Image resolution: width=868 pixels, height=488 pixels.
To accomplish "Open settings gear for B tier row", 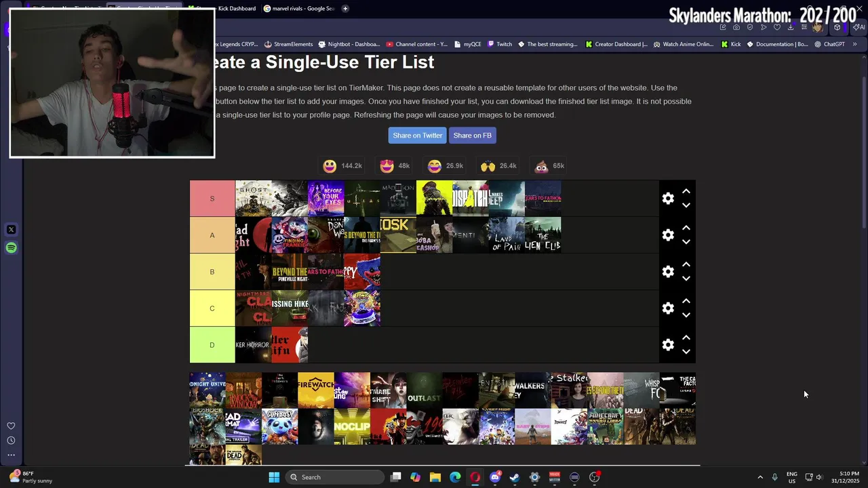I will pos(668,272).
